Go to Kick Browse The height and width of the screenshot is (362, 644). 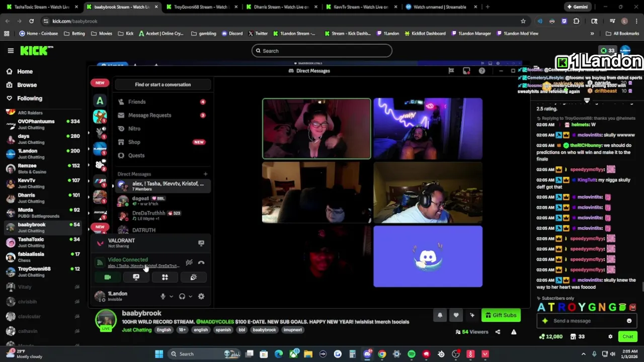point(22,85)
